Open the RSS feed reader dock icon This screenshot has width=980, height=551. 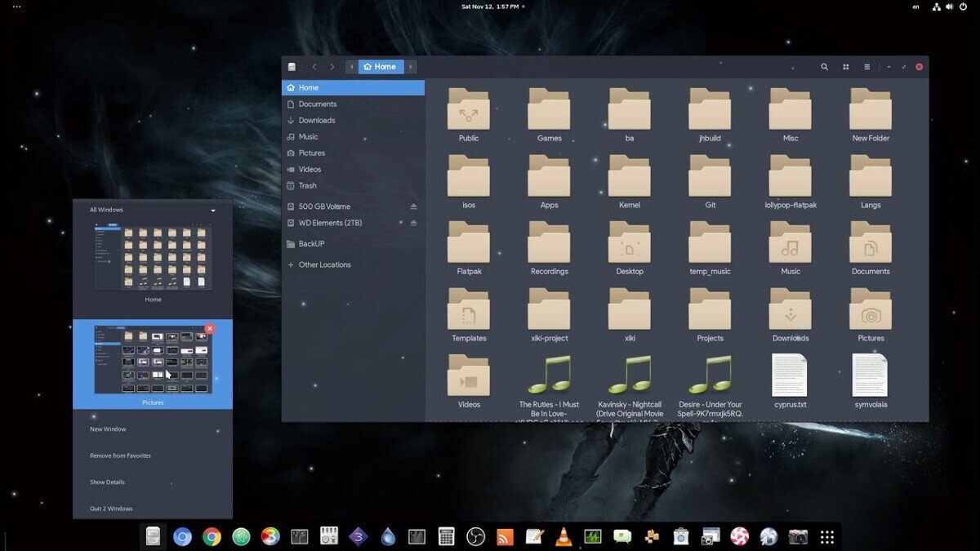coord(505,536)
